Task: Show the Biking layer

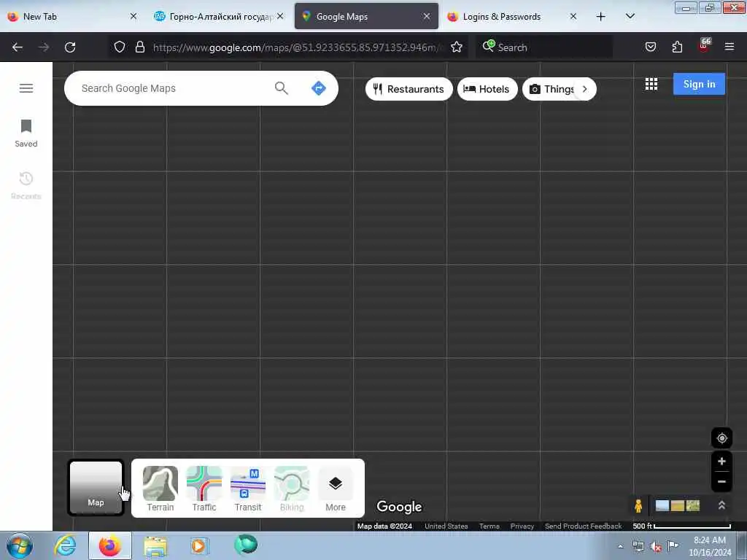Action: 292,489
